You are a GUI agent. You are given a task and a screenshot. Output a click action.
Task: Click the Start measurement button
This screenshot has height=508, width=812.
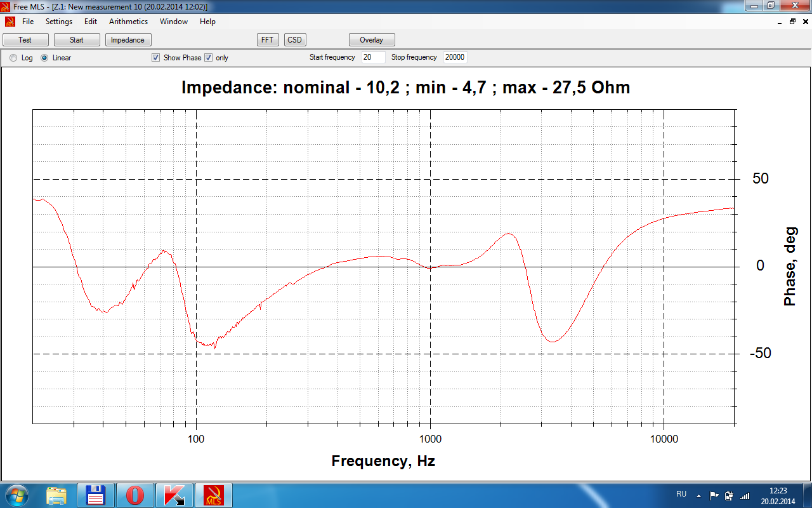pos(77,40)
